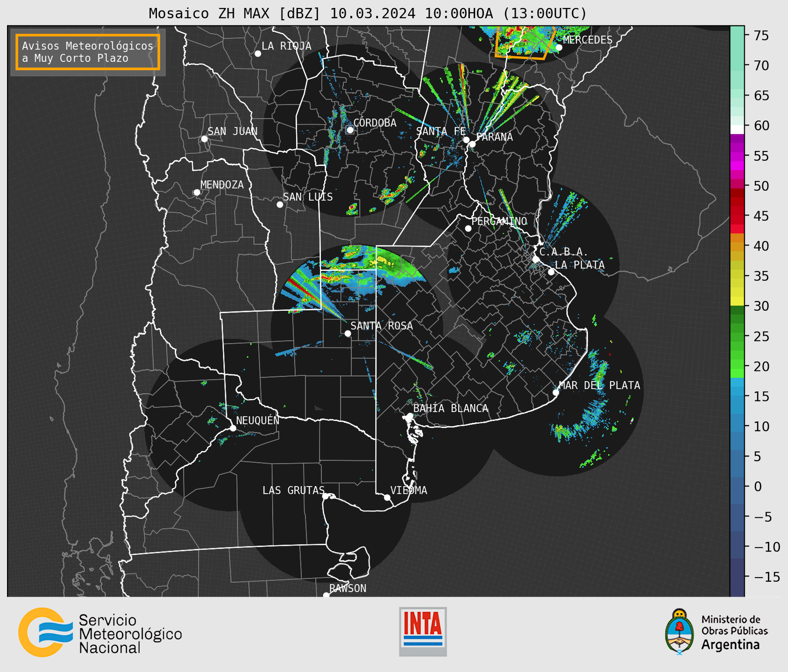Click the CÓRDOBA city marker dot
Viewport: 788px width, 672px height.
(x=350, y=130)
